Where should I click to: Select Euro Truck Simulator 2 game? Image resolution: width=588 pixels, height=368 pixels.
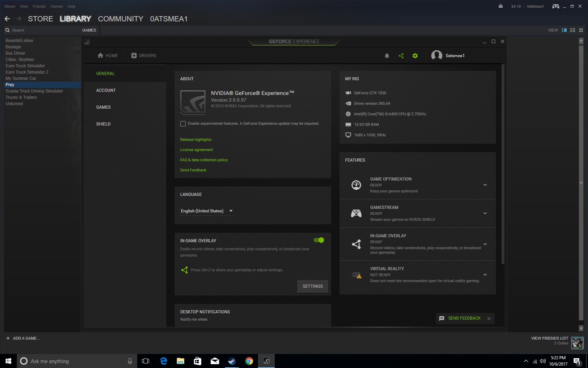point(27,72)
